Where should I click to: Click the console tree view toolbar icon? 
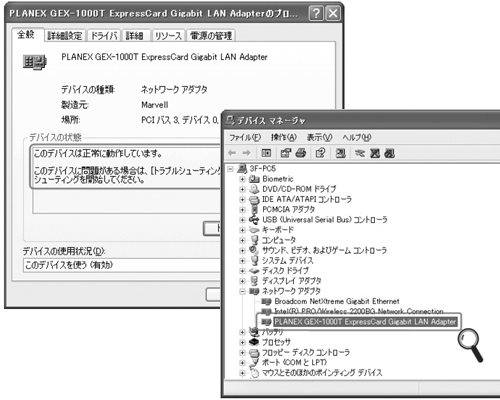[266, 153]
